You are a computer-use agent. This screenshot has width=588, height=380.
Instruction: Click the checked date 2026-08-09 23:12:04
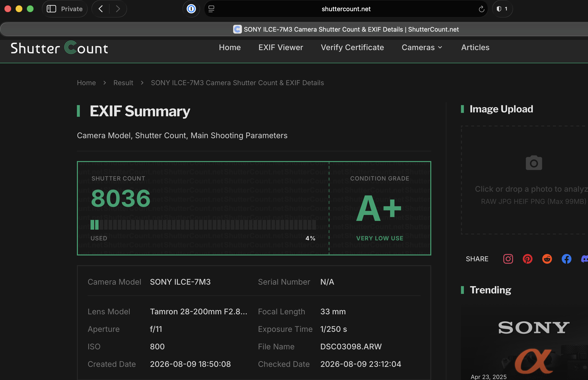pyautogui.click(x=361, y=364)
